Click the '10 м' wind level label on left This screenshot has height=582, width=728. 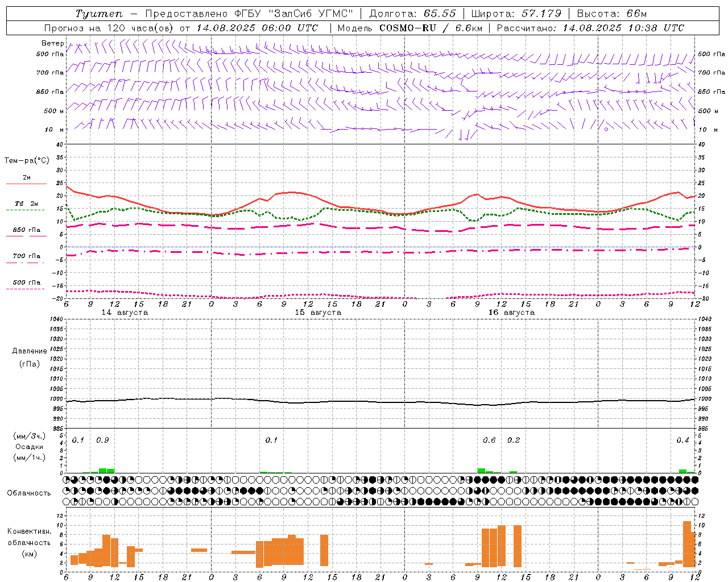55,130
